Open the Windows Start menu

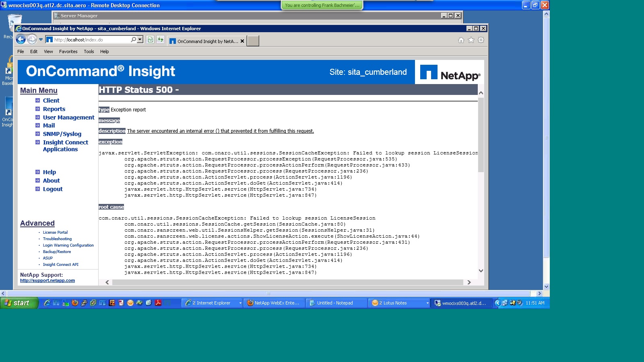19,303
